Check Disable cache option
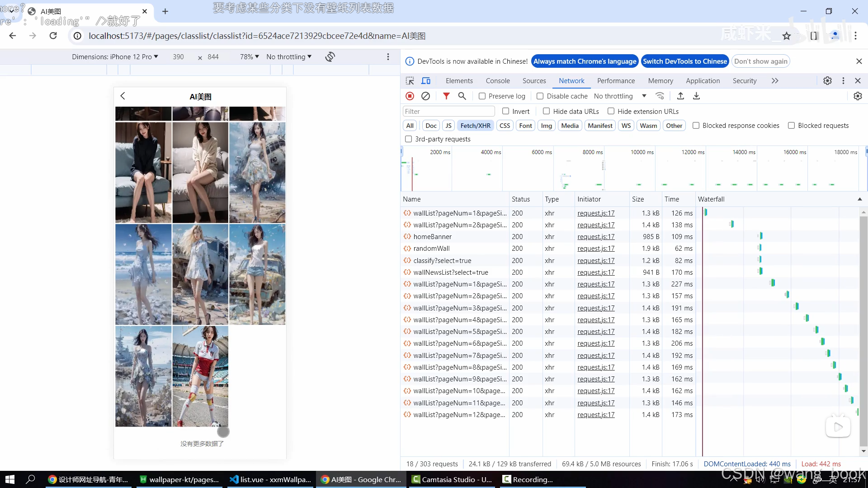The image size is (868, 488). [x=540, y=96]
